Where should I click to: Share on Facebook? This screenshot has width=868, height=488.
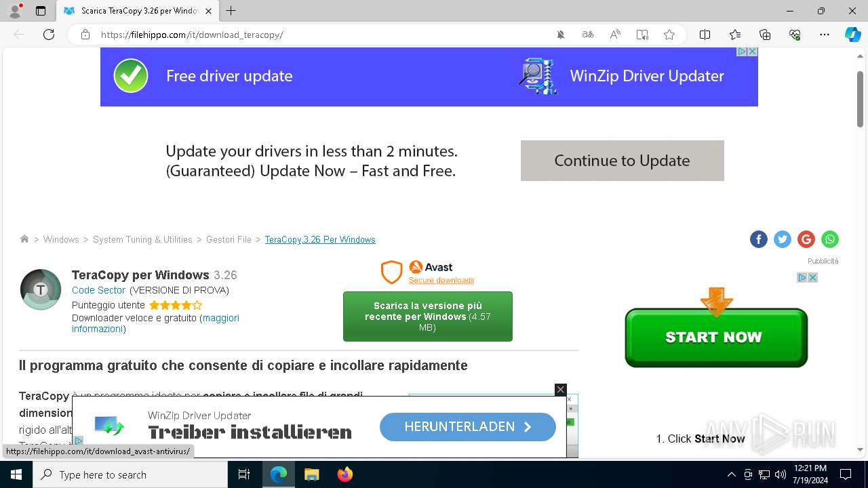click(759, 239)
